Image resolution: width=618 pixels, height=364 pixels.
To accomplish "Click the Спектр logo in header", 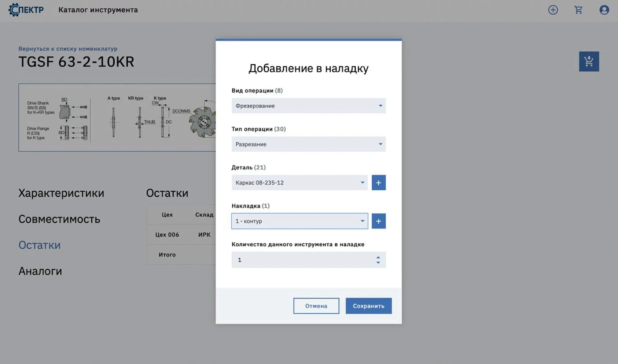I will tap(26, 10).
